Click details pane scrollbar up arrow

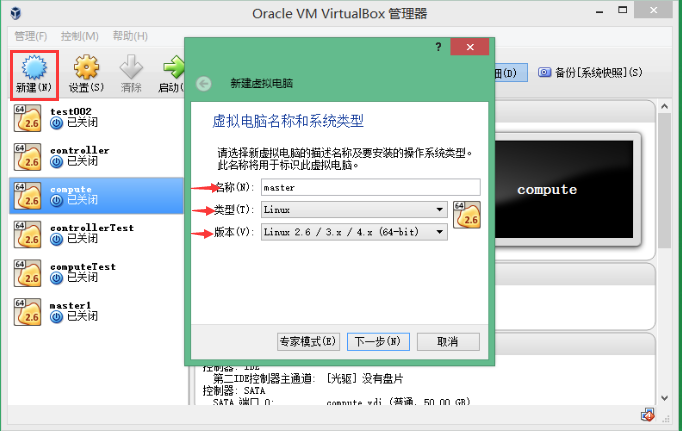point(664,106)
